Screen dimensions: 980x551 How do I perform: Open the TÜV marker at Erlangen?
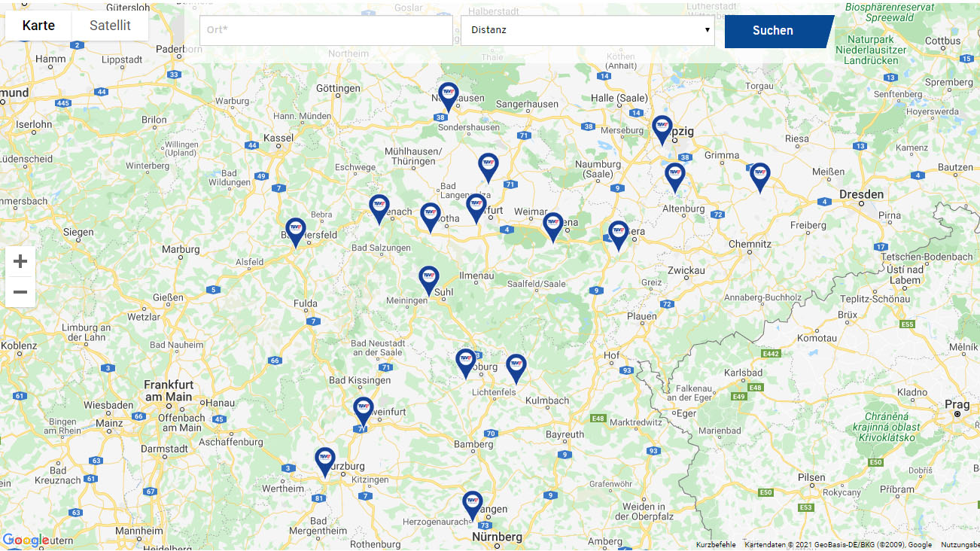pyautogui.click(x=472, y=504)
